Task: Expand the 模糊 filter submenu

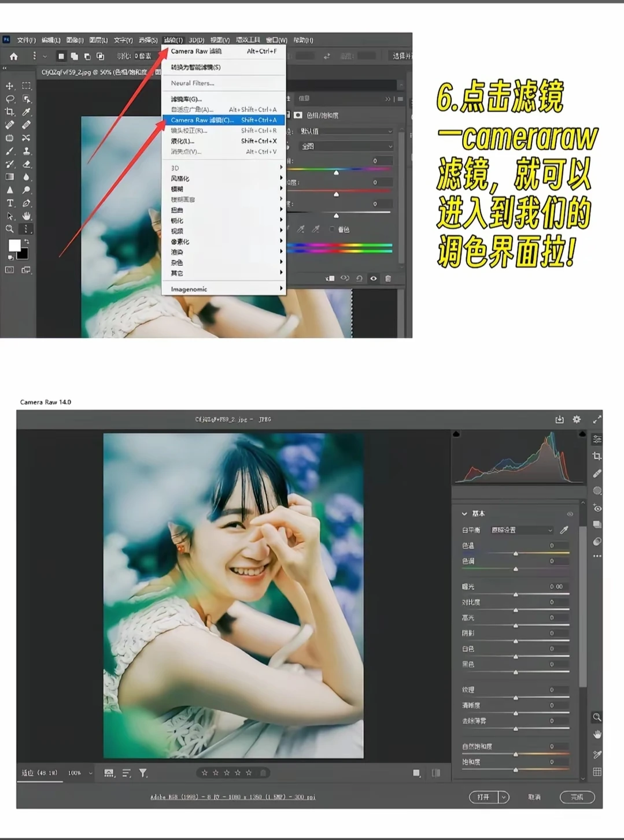Action: click(x=224, y=189)
